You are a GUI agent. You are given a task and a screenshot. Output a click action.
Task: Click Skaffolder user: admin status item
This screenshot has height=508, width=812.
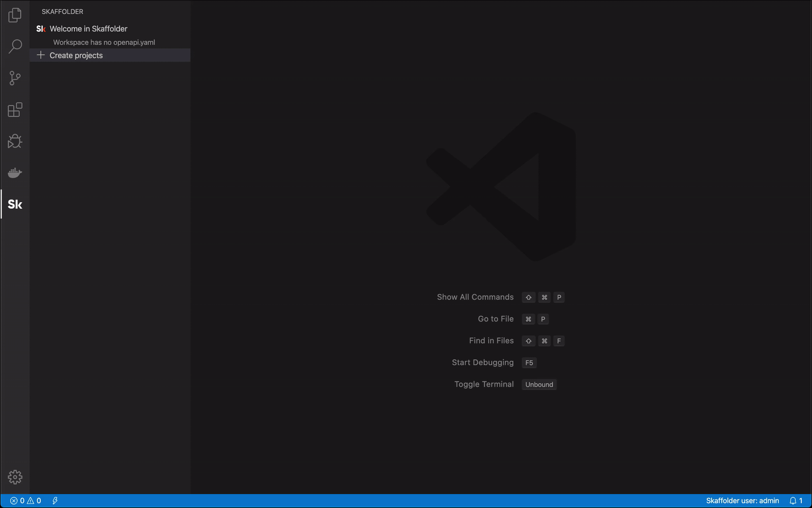(742, 501)
